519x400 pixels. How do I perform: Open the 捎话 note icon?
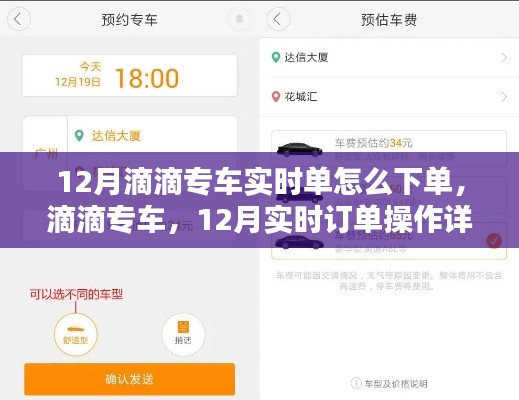click(183, 334)
